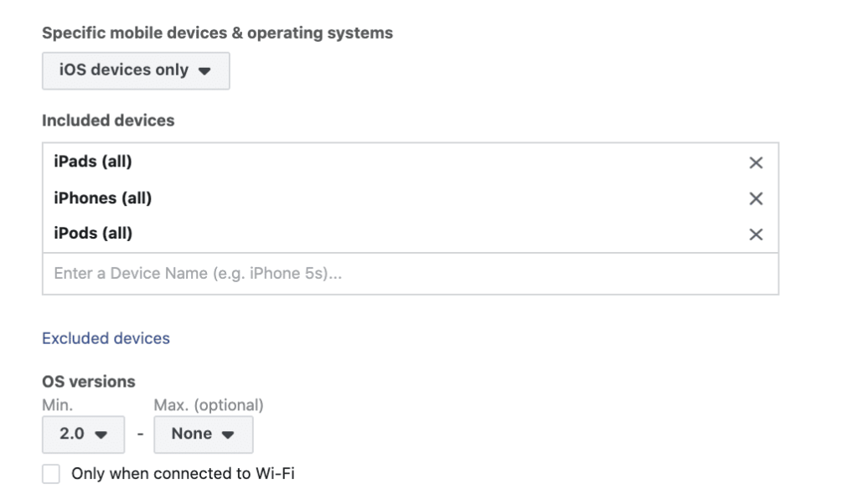The height and width of the screenshot is (504, 858).
Task: Remove iPhones (all) from included devices
Action: tap(757, 198)
